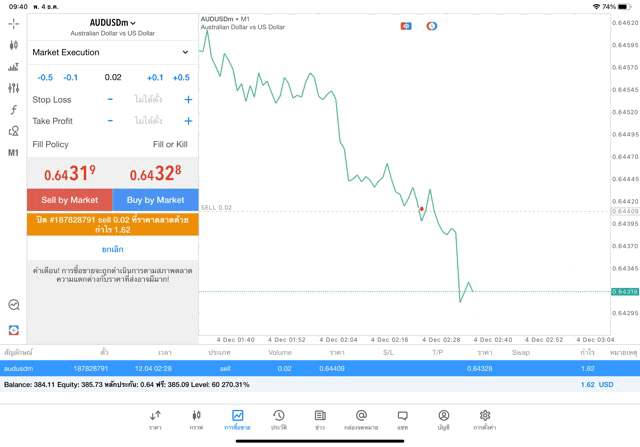Tap the orange close position #187828791 banner

click(112, 223)
